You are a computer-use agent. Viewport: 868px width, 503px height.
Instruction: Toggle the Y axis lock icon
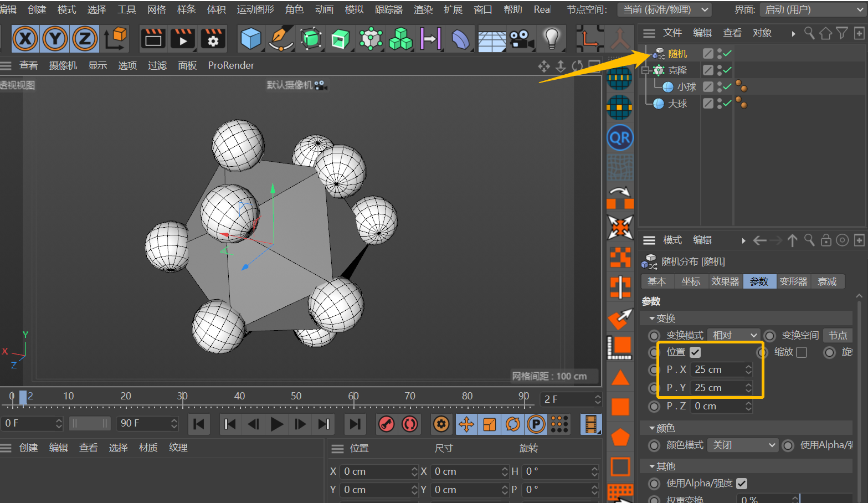55,39
